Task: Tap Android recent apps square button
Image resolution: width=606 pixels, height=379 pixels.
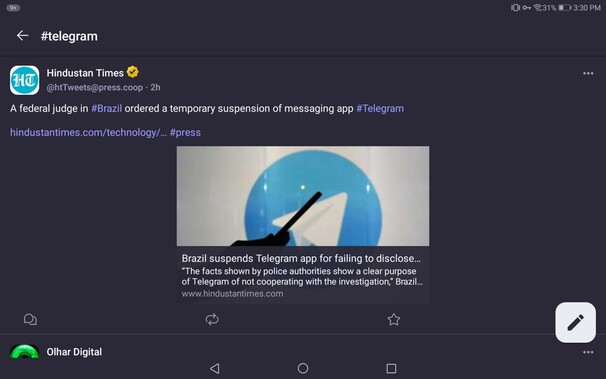Action: point(391,368)
